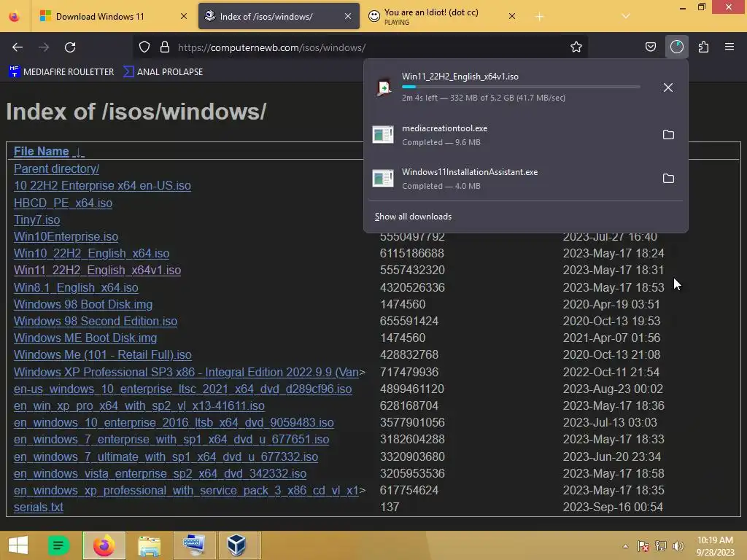
Task: Download Windows 98 Second Edition.iso
Action: (96, 322)
